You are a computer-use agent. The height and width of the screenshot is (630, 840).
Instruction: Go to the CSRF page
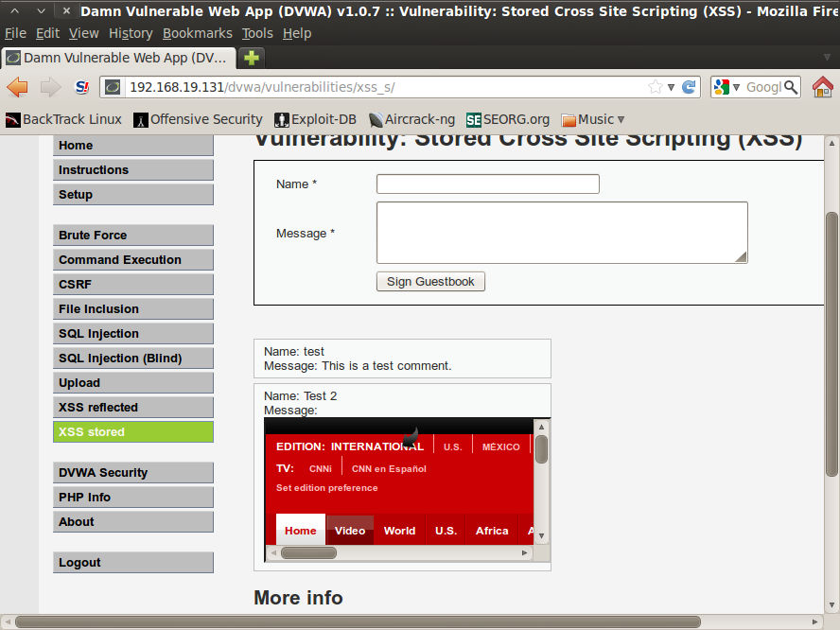pyautogui.click(x=133, y=285)
